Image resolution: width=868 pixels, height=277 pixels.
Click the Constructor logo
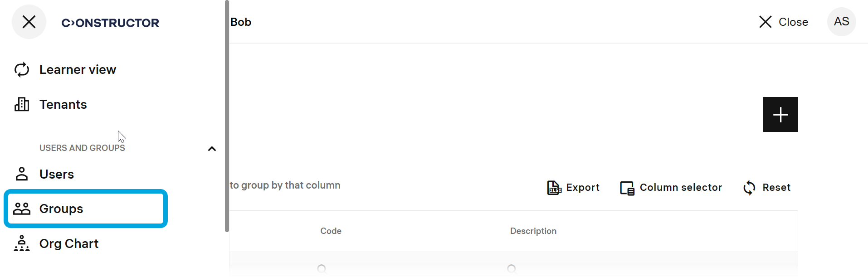click(x=110, y=23)
